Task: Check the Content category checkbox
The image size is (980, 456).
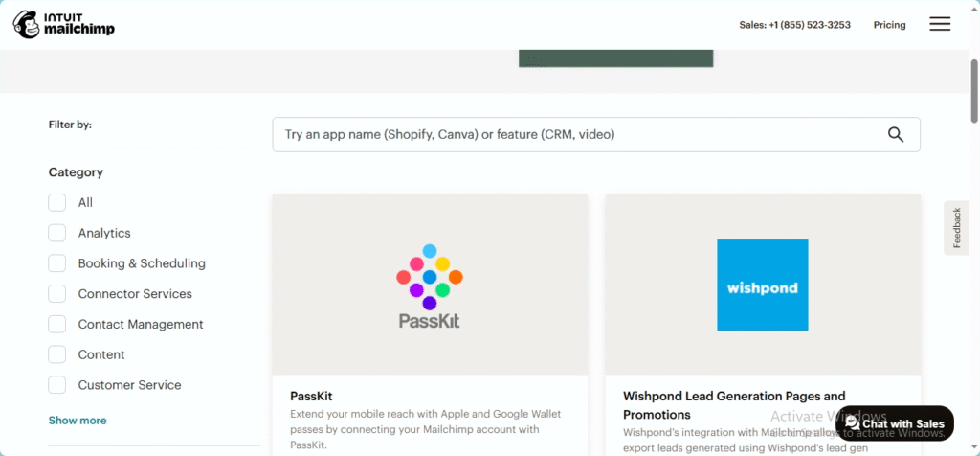Action: point(56,354)
